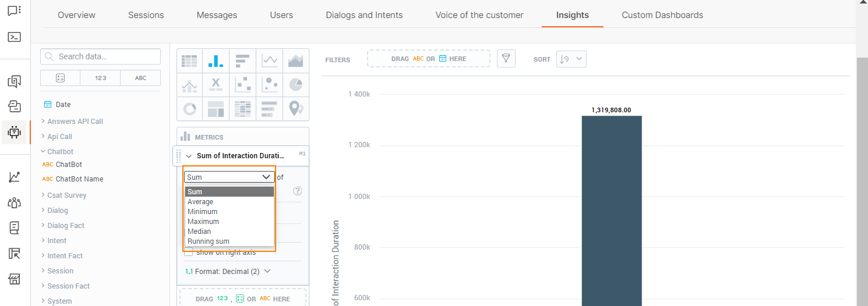
Task: Select the treemap visualization
Action: 216,109
